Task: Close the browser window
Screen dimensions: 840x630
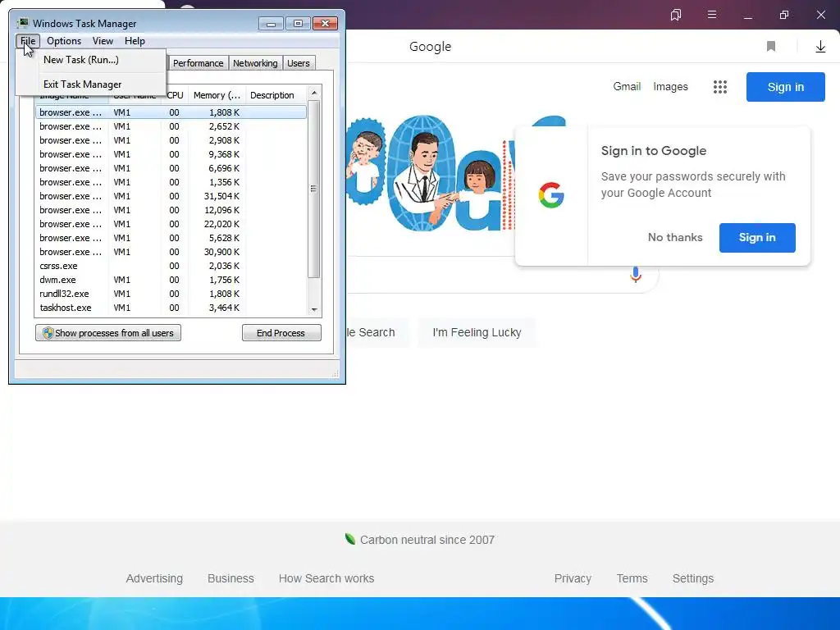Action: click(820, 15)
